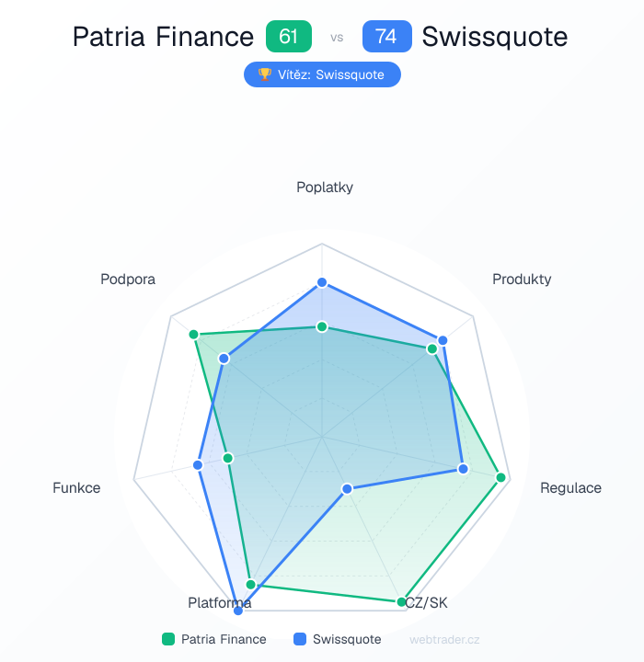Click Patria Finance's green Poplatky data point
The height and width of the screenshot is (662, 644).
click(x=322, y=326)
